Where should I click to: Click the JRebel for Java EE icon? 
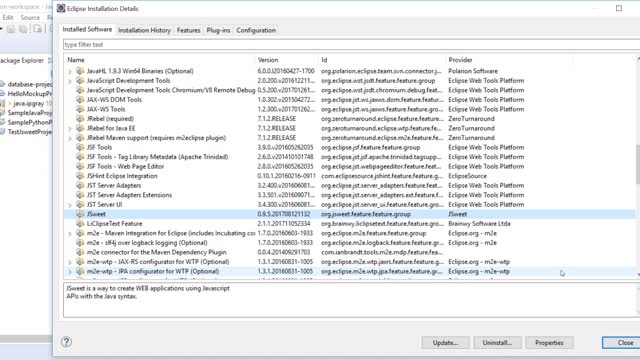click(80, 128)
